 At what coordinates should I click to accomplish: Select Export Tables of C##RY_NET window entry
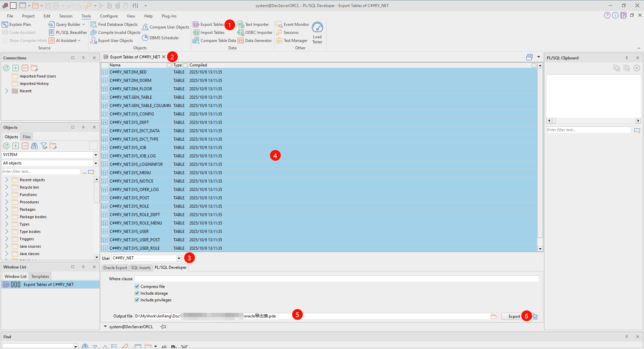pyautogui.click(x=50, y=285)
